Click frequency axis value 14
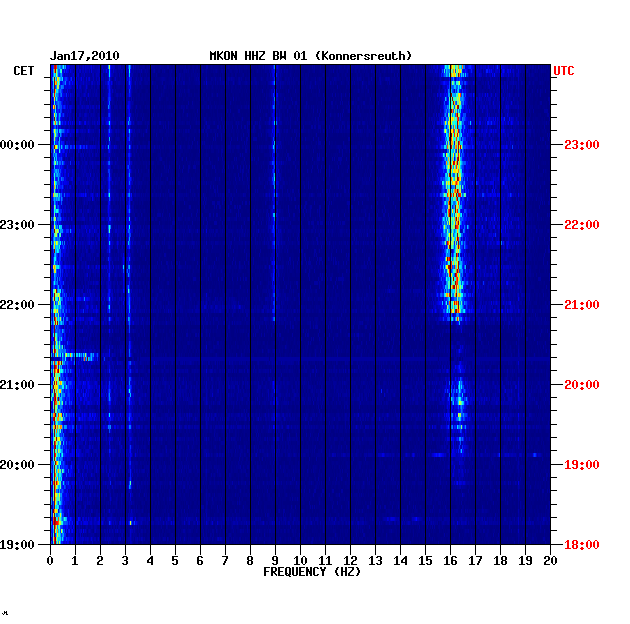The image size is (630, 624). pyautogui.click(x=400, y=561)
